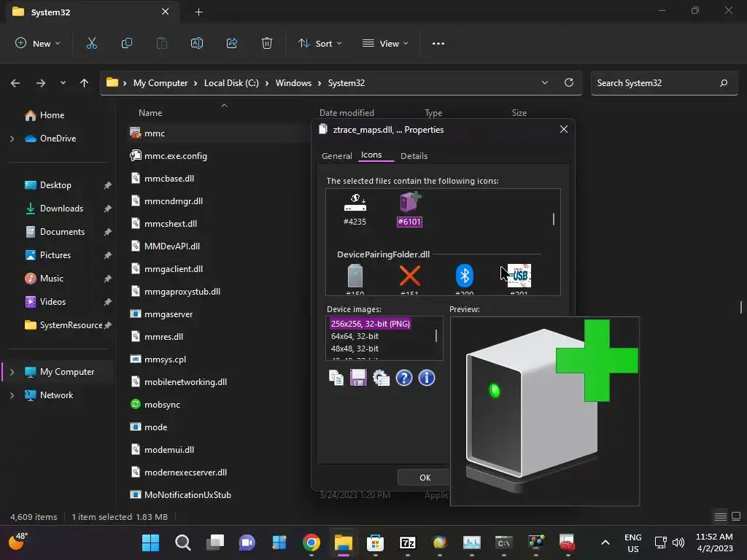Go up one folder with the up arrow
The width and height of the screenshot is (747, 560).
point(85,83)
